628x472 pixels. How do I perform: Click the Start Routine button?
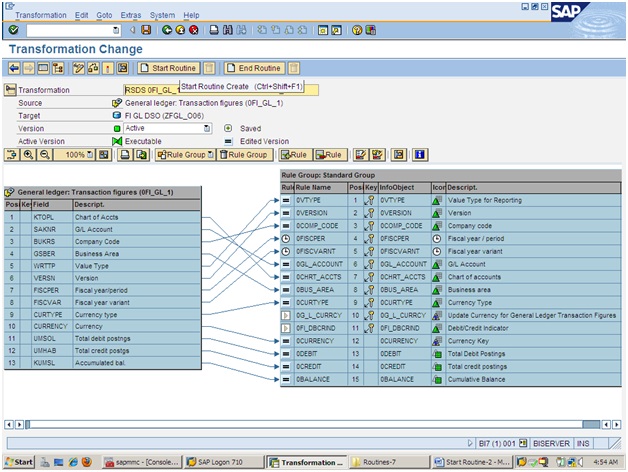168,68
